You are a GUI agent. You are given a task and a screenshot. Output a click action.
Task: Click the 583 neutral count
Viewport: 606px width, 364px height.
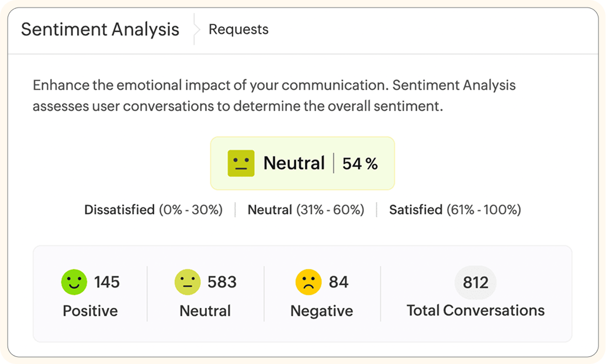click(x=222, y=283)
